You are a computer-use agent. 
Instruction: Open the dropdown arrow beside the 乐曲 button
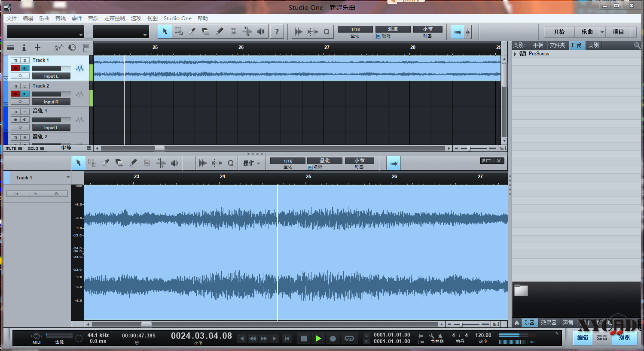coord(602,32)
